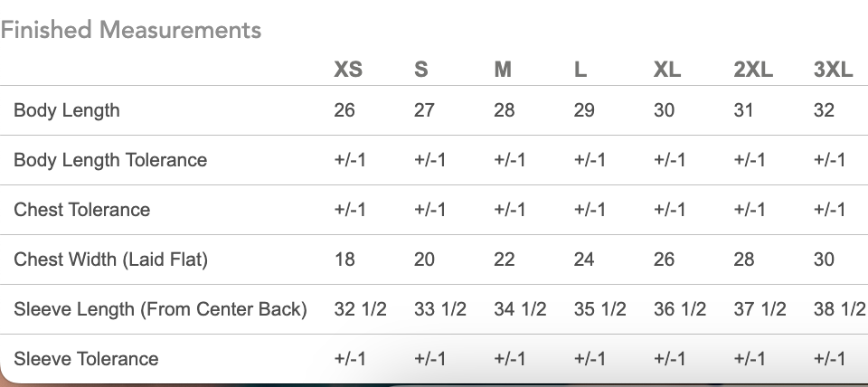Click the M size column header
This screenshot has width=868, height=387.
click(503, 70)
